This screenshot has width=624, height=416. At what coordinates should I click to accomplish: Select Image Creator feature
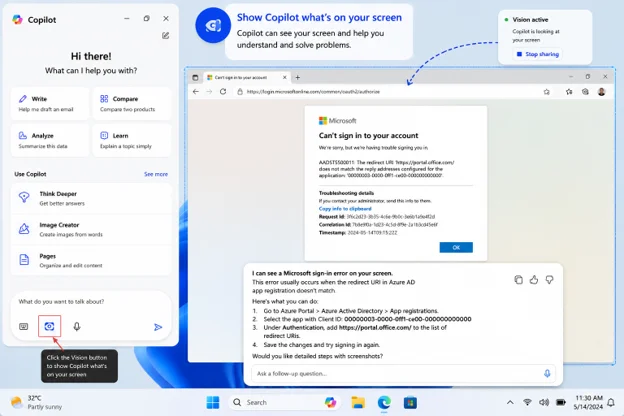click(91, 229)
